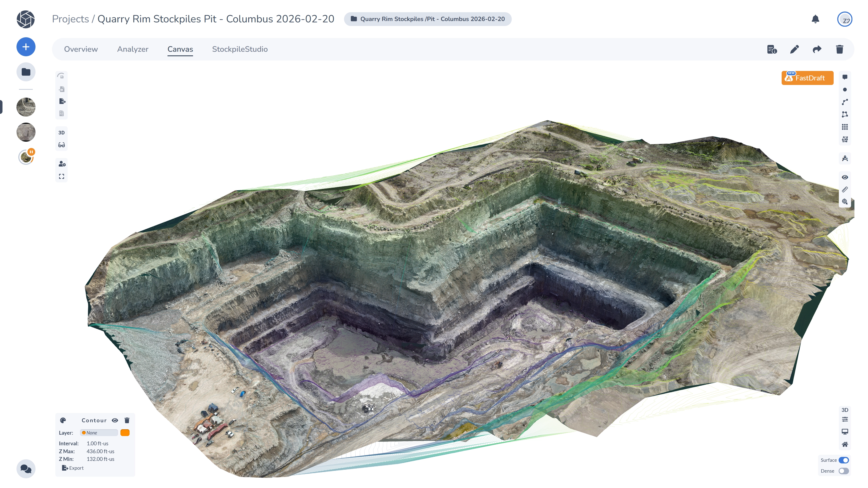Click the Z Min value 132.00 ft-us

(x=100, y=459)
